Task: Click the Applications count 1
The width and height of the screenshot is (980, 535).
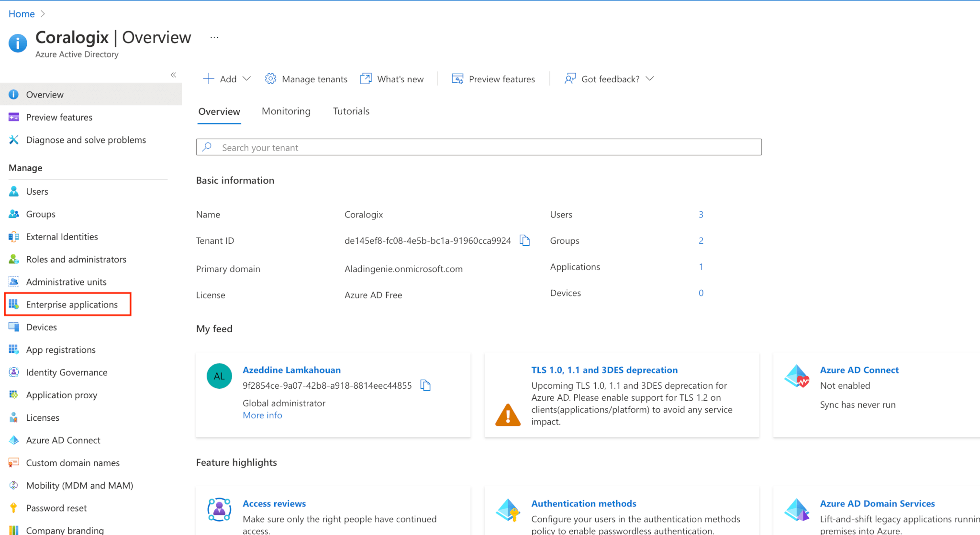Action: [x=701, y=267]
